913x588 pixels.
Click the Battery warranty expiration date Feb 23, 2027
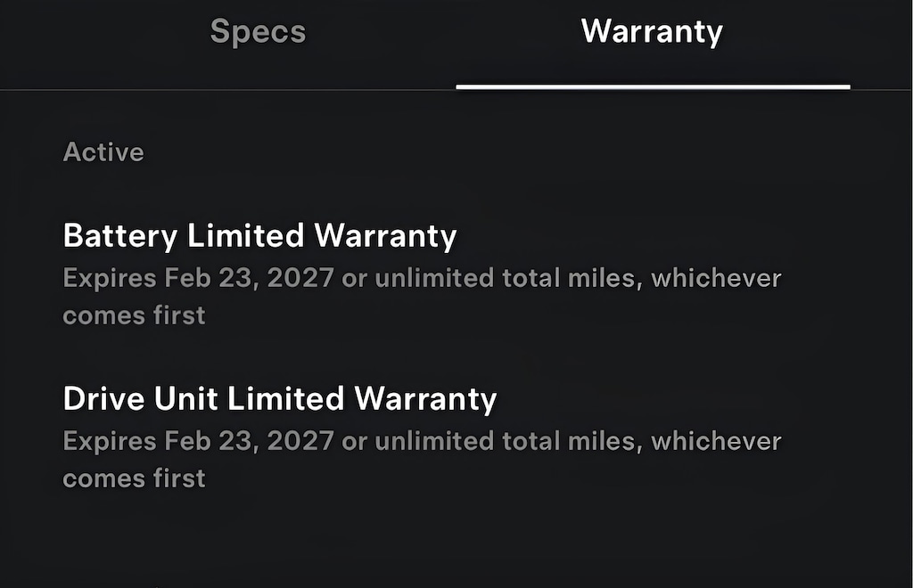tap(249, 279)
